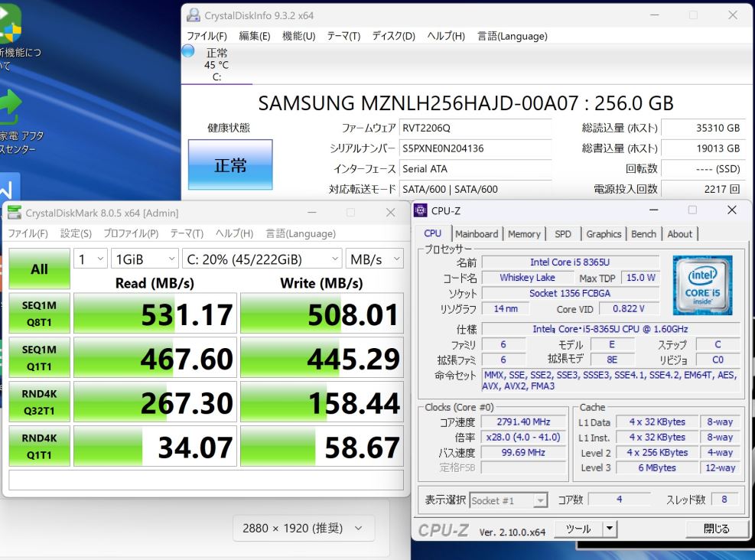
Task: Click the green All benchmark button
Action: (x=40, y=269)
